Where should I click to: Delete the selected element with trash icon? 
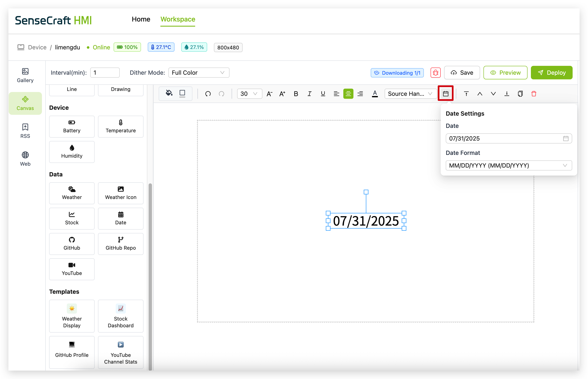pyautogui.click(x=534, y=94)
